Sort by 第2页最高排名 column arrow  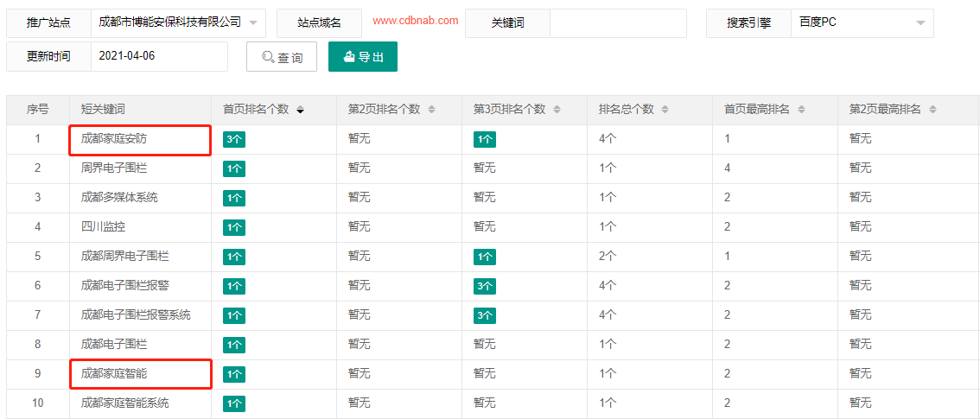(x=932, y=110)
